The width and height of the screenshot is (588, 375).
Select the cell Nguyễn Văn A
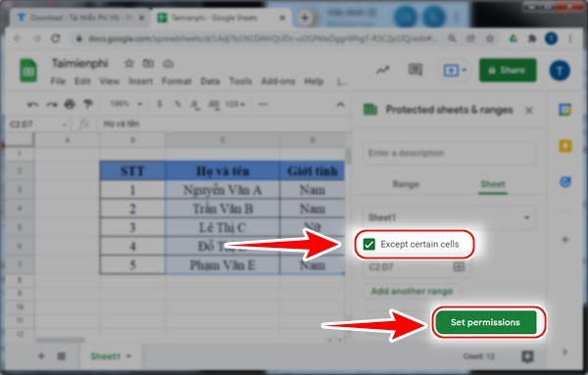(222, 190)
